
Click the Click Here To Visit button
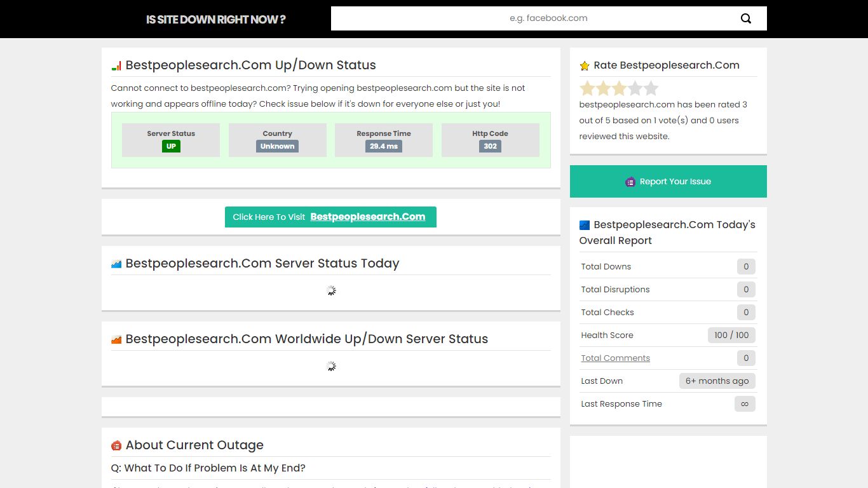point(330,217)
